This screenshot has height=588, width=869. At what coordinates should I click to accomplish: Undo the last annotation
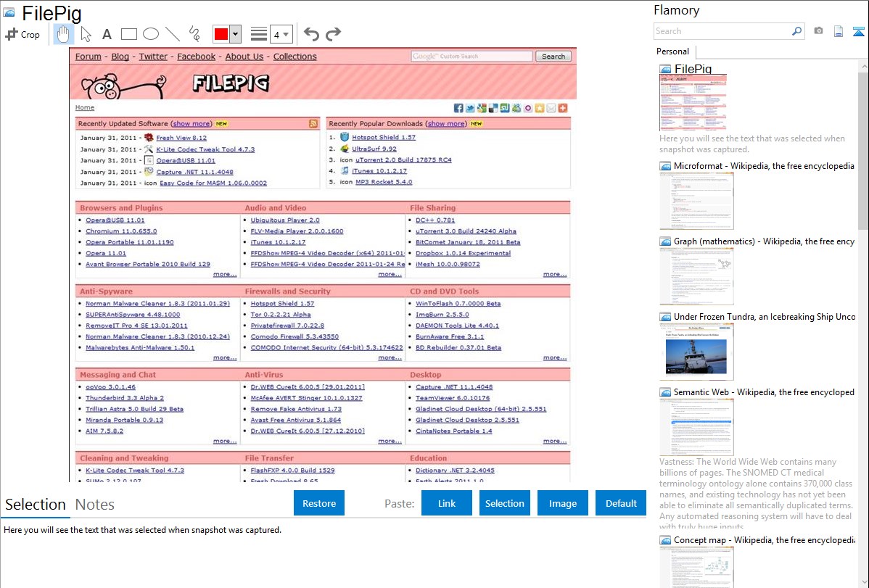(x=311, y=34)
